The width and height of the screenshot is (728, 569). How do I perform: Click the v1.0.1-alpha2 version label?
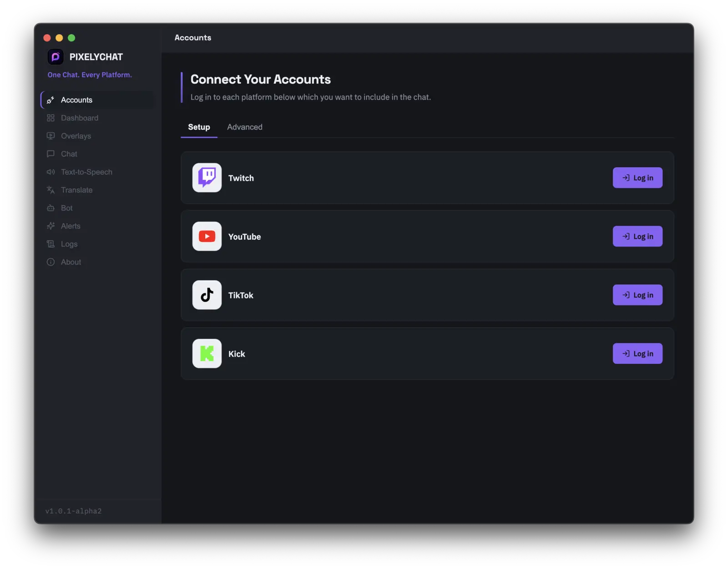click(74, 511)
